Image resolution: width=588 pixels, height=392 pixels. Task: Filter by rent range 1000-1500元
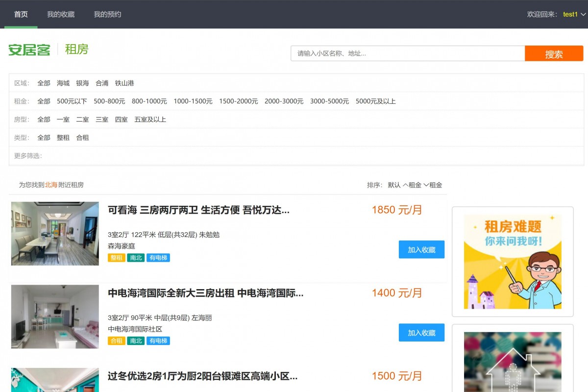pos(193,101)
